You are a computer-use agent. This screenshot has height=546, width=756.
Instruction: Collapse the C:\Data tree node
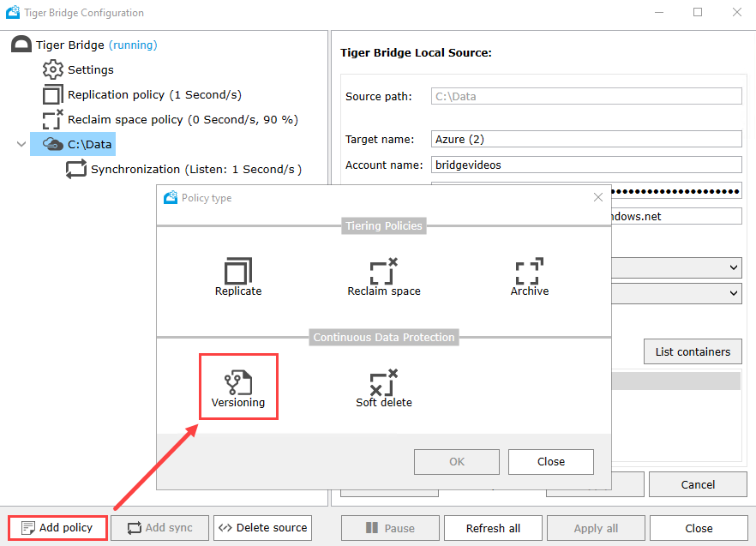point(21,144)
